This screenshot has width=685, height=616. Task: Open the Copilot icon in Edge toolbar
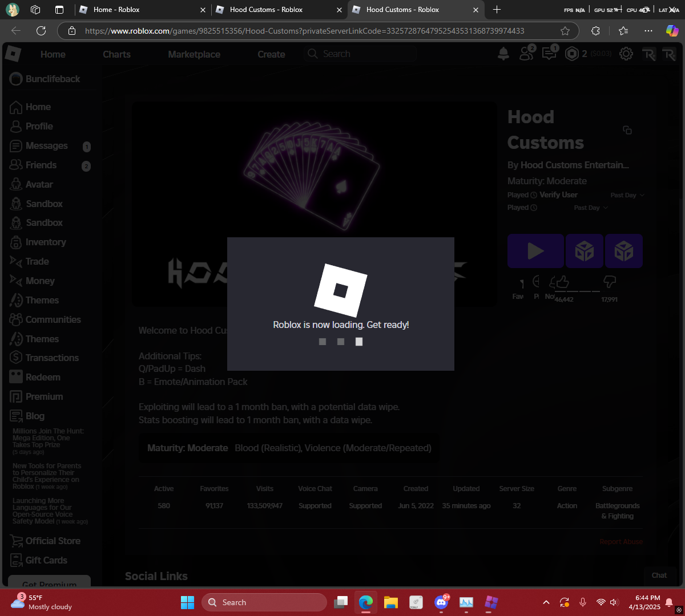[x=672, y=31]
